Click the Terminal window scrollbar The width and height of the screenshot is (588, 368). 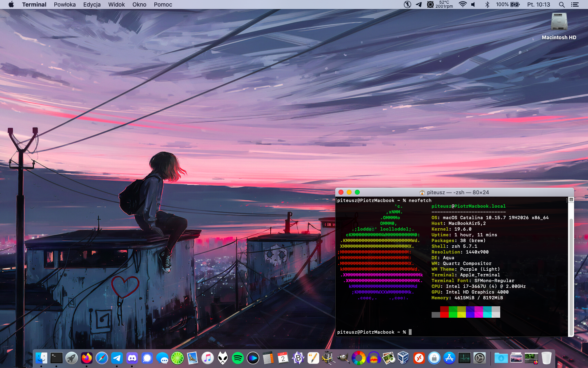(571, 276)
